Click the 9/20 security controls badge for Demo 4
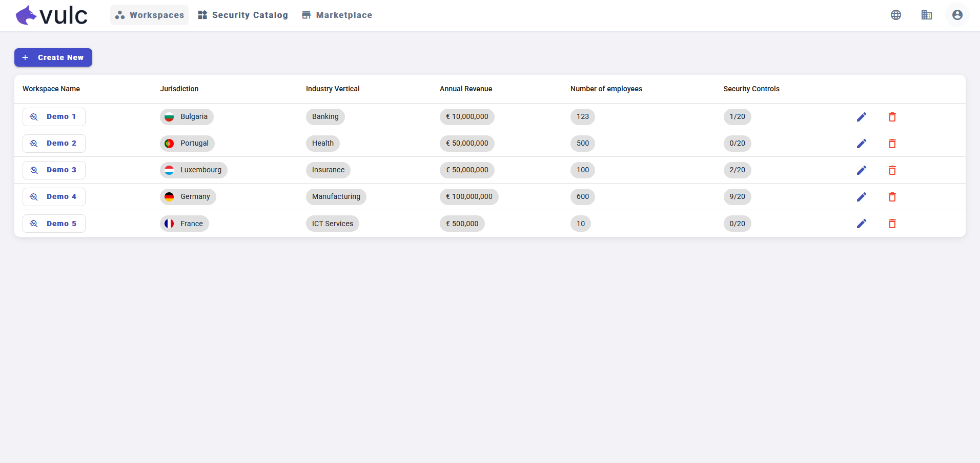Screen dimensions: 980x463 tap(737, 196)
